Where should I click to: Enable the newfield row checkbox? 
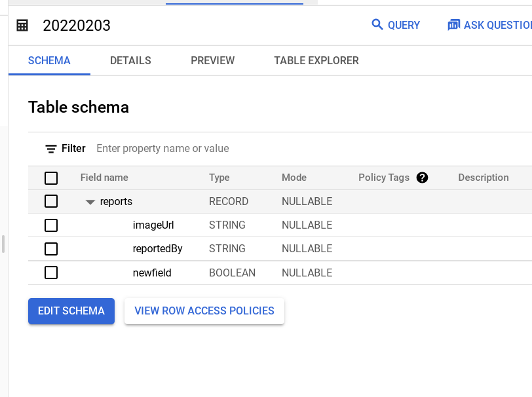point(51,273)
